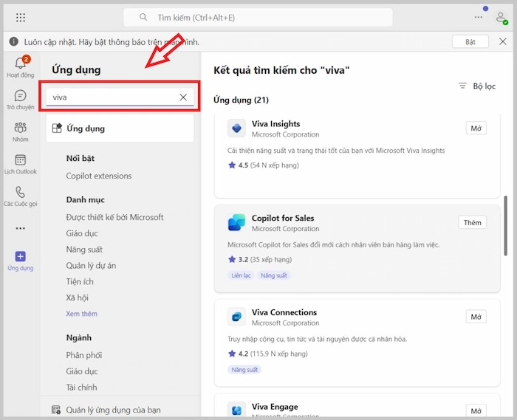Click the Viva Insights rating star
Viewport: 517px width, 420px height.
pos(232,165)
